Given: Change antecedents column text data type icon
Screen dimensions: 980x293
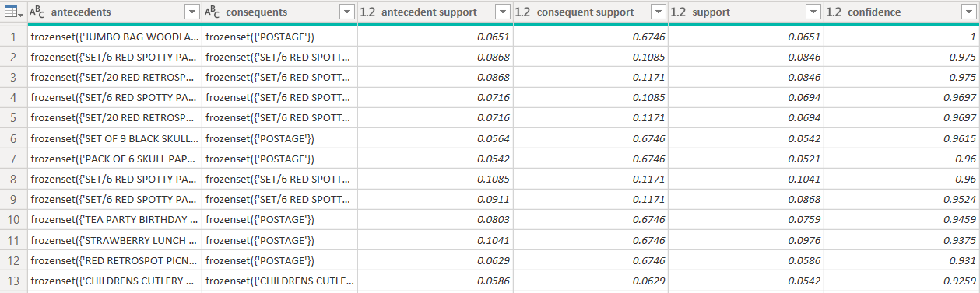Looking at the screenshot, I should coord(37,12).
